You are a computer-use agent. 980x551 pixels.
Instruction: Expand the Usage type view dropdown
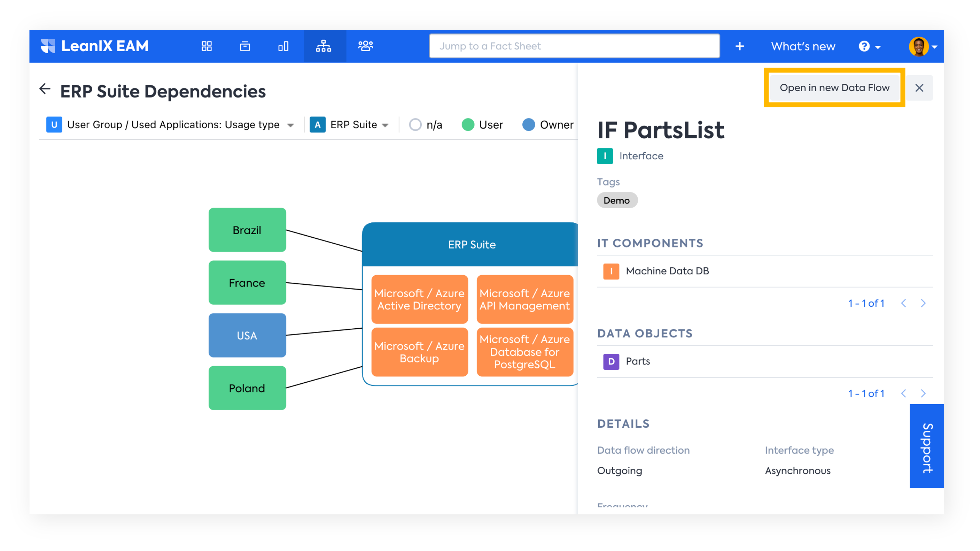(291, 125)
